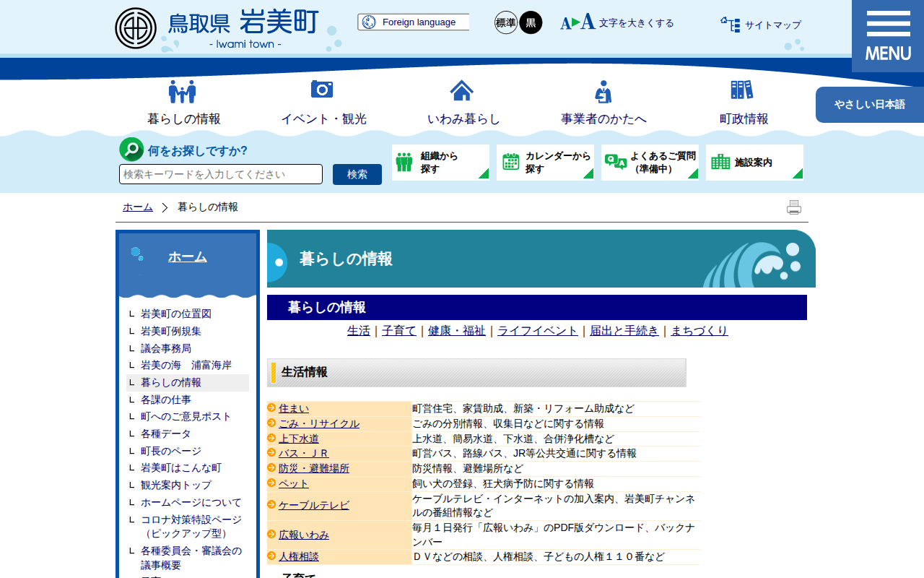This screenshot has width=924, height=578.
Task: Jump to the 生活 anchor link
Action: point(359,331)
